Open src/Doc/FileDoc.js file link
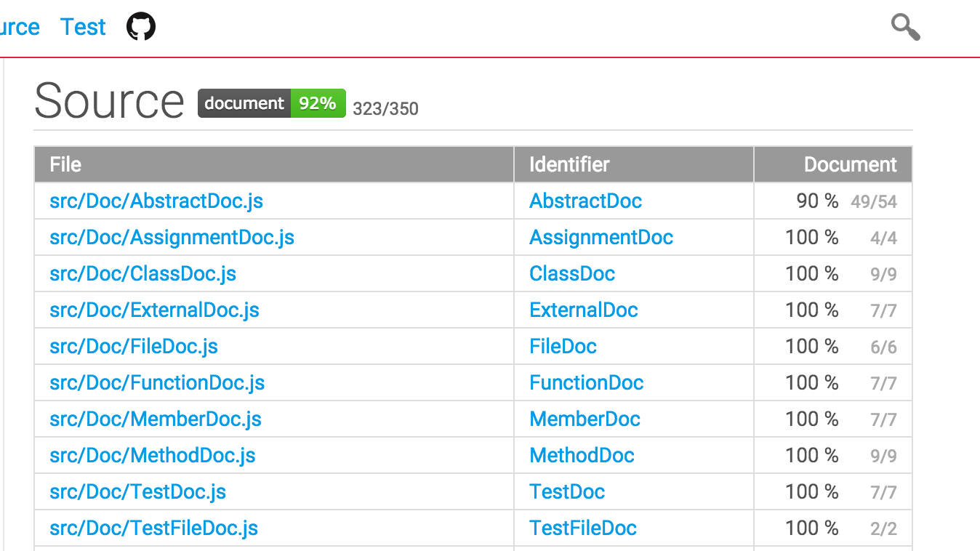Screen dimensions: 980x551 pos(134,346)
